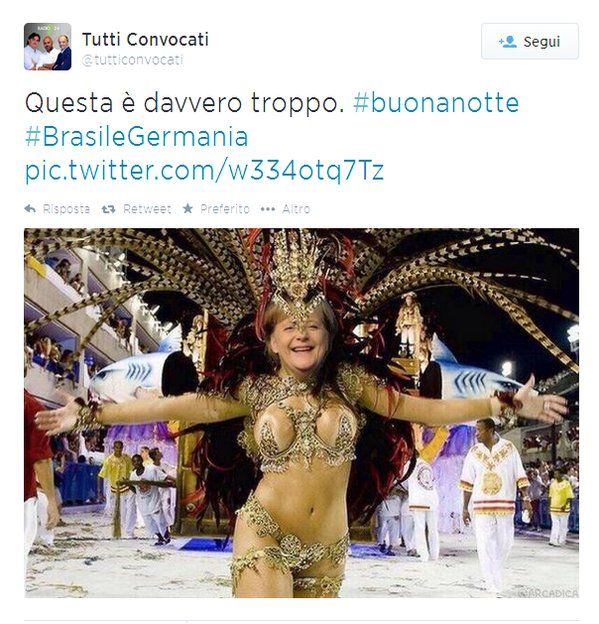The height and width of the screenshot is (624, 599).
Task: Open the #BrasileGermania hashtag
Action: (137, 136)
